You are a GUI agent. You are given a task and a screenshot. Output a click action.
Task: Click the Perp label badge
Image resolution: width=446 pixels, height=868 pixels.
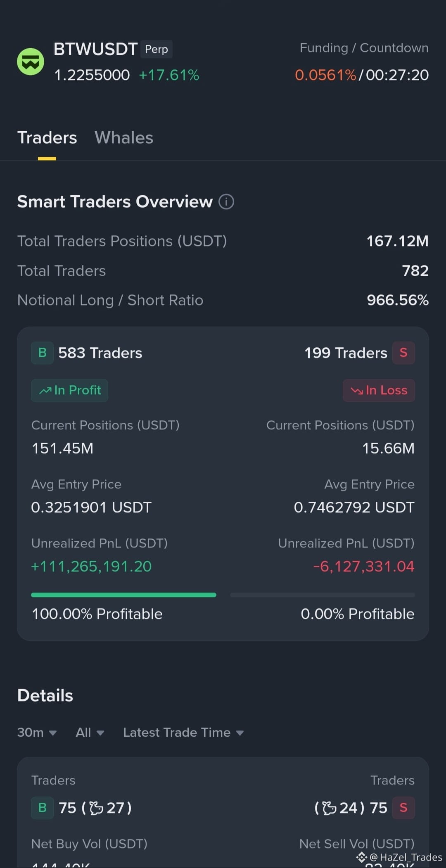(157, 49)
